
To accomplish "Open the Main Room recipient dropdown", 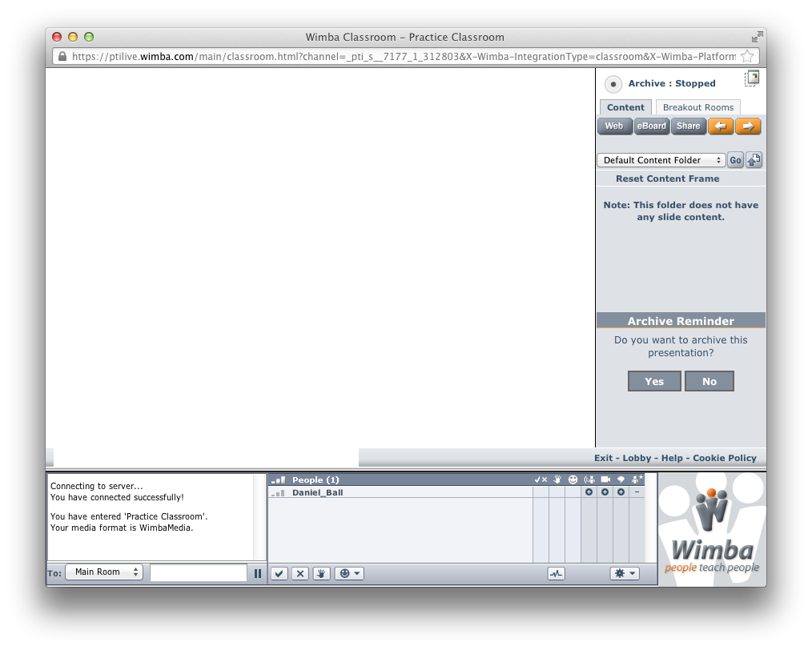I will coord(104,572).
